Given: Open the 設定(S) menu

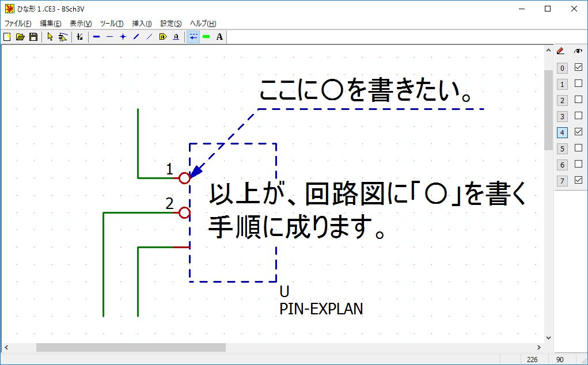Looking at the screenshot, I should (x=171, y=24).
